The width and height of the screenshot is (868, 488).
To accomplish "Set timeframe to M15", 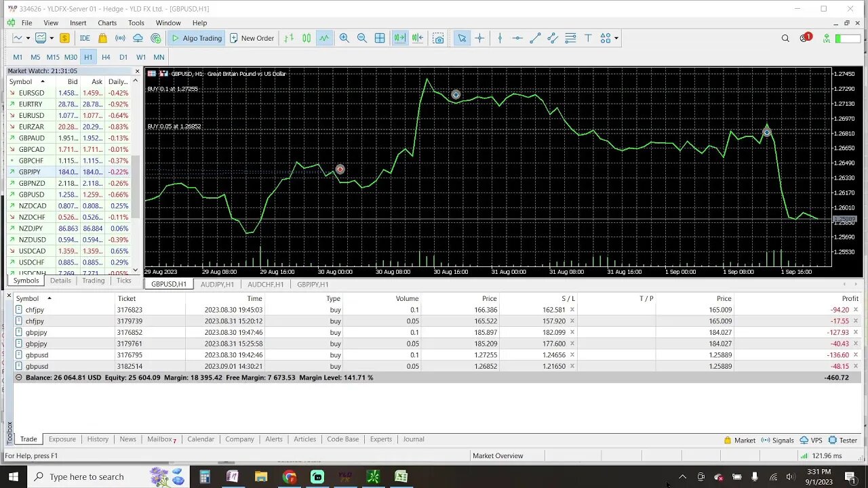I will click(53, 57).
